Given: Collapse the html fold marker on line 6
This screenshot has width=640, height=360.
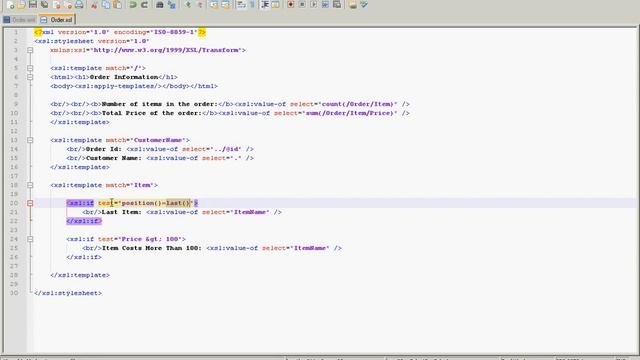Looking at the screenshot, I should [30, 77].
